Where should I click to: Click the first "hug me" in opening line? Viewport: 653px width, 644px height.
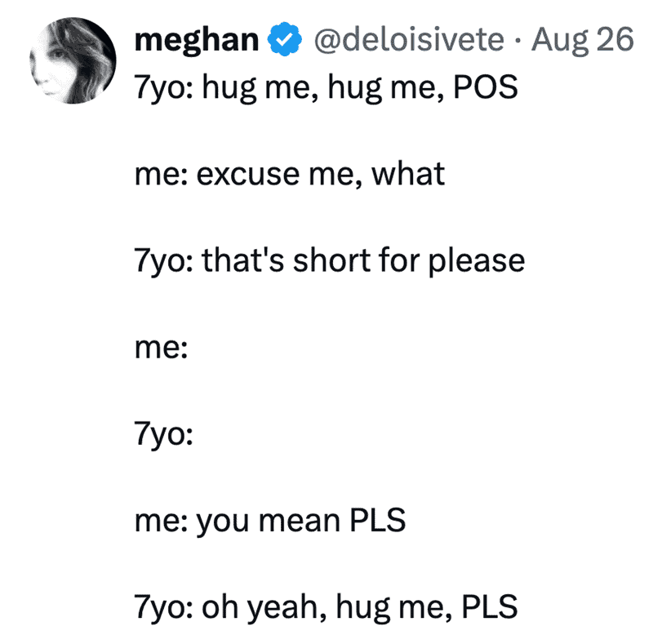[x=257, y=88]
